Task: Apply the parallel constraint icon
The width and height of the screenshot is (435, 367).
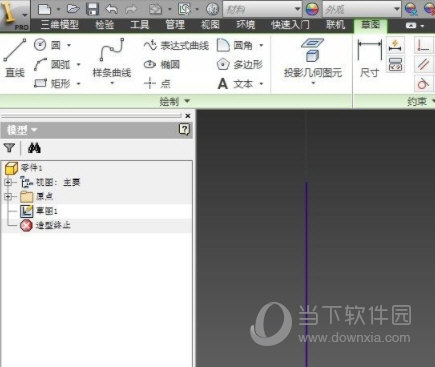Action: [x=423, y=64]
